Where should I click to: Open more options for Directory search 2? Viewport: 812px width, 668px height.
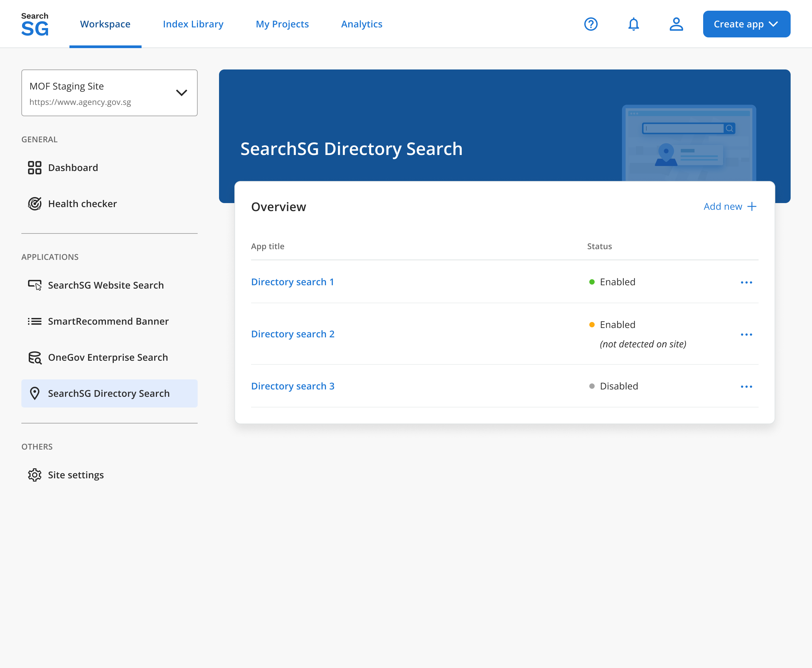(x=747, y=334)
